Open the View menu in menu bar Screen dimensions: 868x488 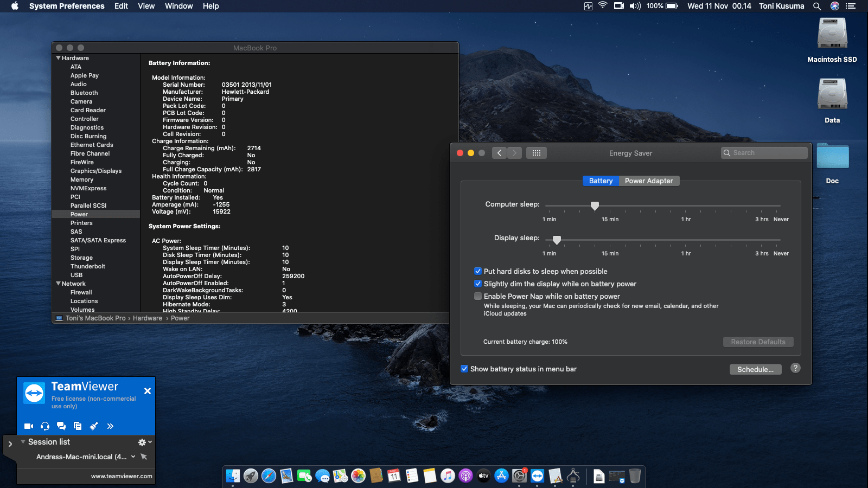[x=146, y=6]
